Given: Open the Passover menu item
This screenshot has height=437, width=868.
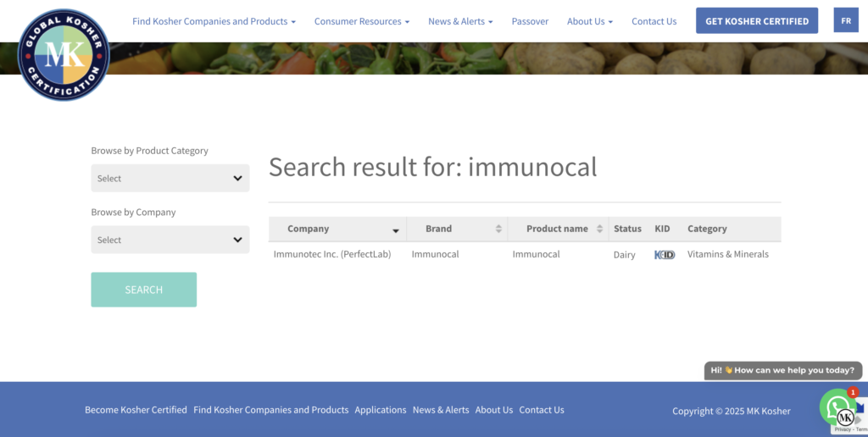Looking at the screenshot, I should (x=530, y=21).
